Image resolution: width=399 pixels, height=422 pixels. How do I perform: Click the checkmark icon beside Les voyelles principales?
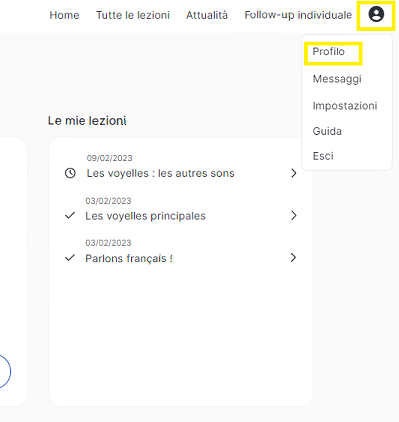pyautogui.click(x=70, y=216)
